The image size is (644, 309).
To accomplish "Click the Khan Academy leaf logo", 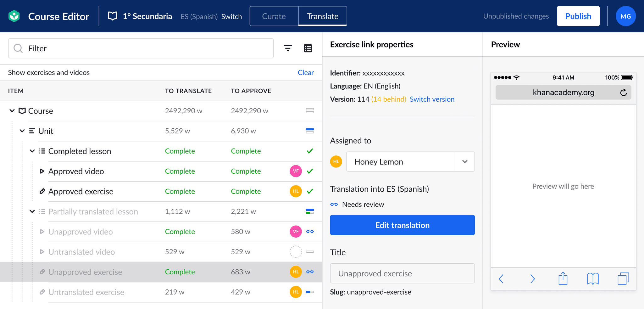I will point(14,16).
